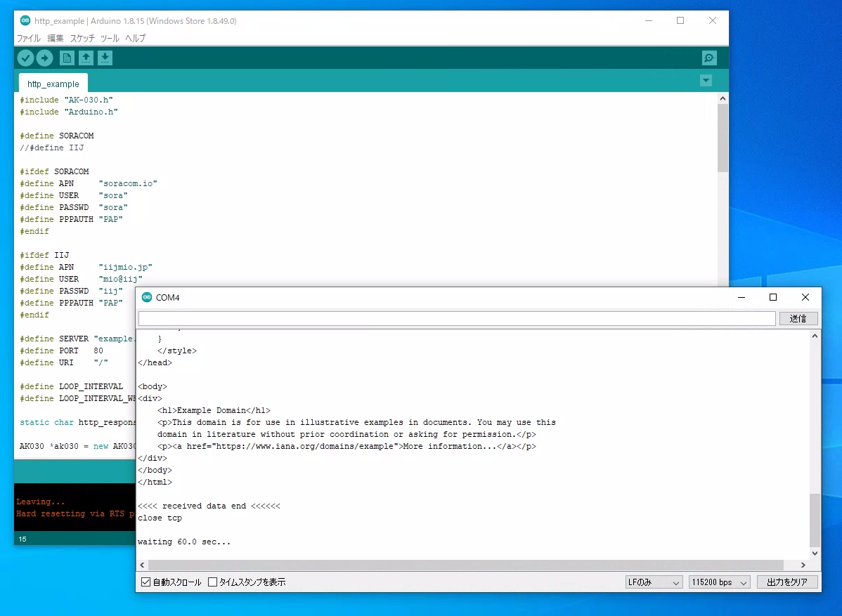Viewport: 842px width, 616px height.
Task: Click 'waiting 60.0 sec...' in serial output
Action: (x=184, y=542)
